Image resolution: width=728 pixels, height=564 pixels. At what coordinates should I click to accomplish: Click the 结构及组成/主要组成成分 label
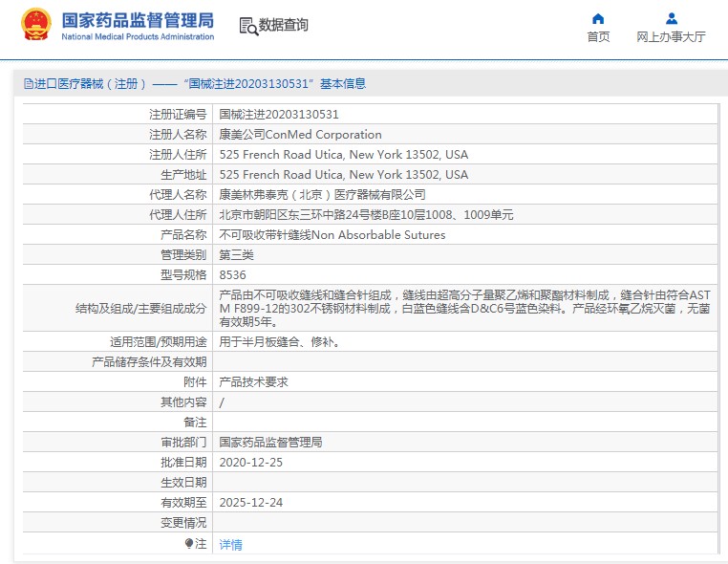[140, 308]
